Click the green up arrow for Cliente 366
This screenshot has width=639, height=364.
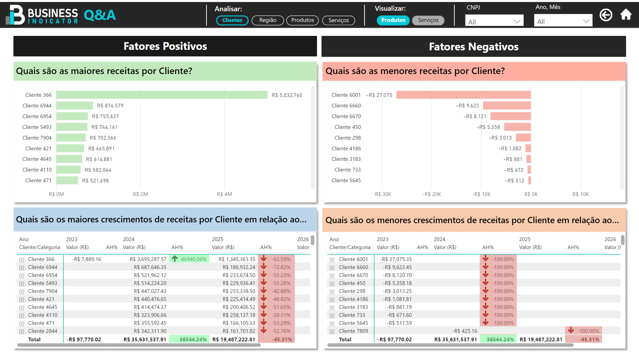[x=175, y=259]
